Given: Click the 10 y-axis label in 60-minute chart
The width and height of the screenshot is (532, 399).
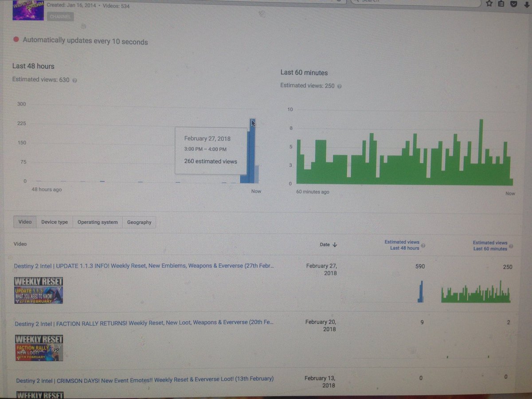Looking at the screenshot, I should pos(290,110).
